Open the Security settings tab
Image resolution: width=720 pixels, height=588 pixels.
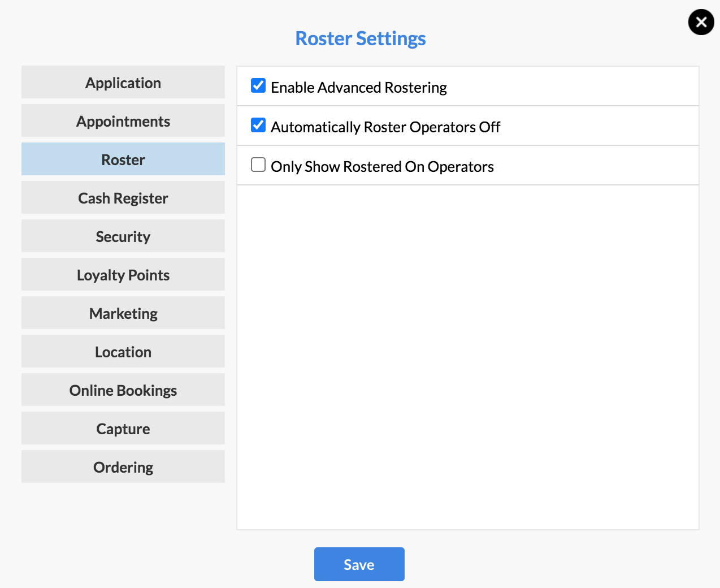tap(123, 236)
